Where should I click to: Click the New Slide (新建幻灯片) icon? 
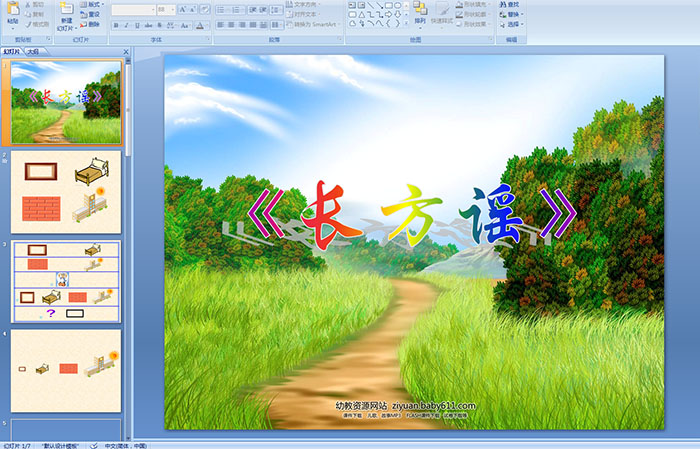click(67, 8)
